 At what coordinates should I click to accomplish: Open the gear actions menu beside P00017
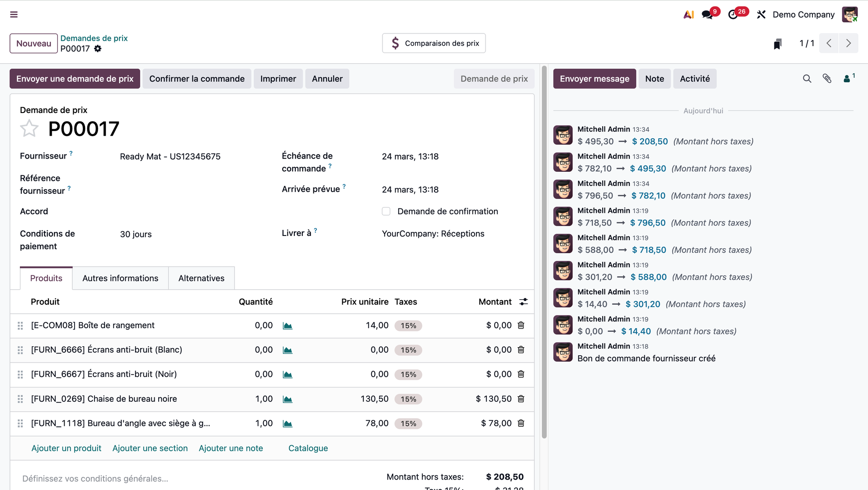point(98,49)
